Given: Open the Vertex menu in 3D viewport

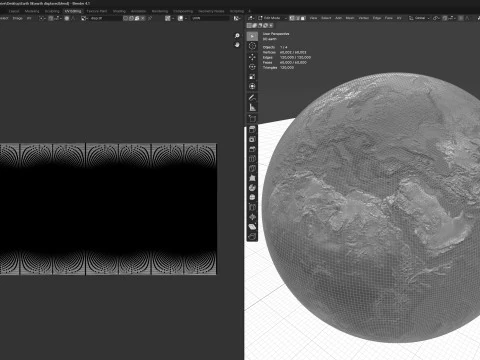Looking at the screenshot, I should 363,18.
